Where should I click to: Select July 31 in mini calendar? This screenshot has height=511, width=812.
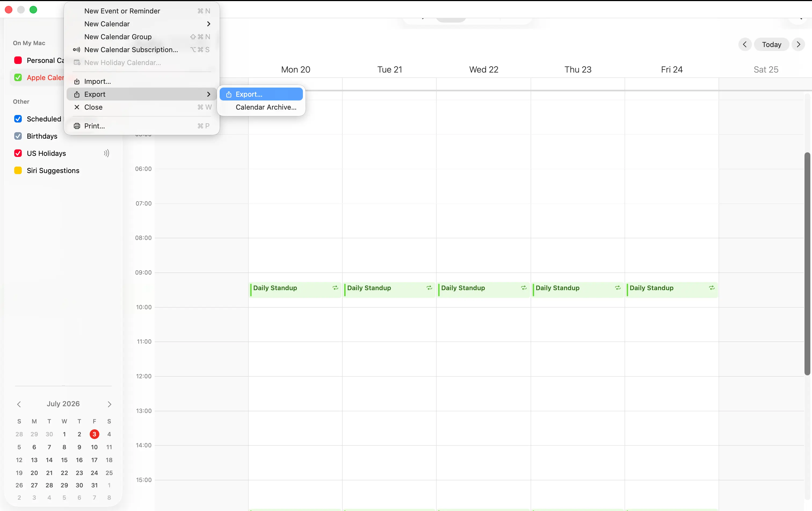point(95,485)
